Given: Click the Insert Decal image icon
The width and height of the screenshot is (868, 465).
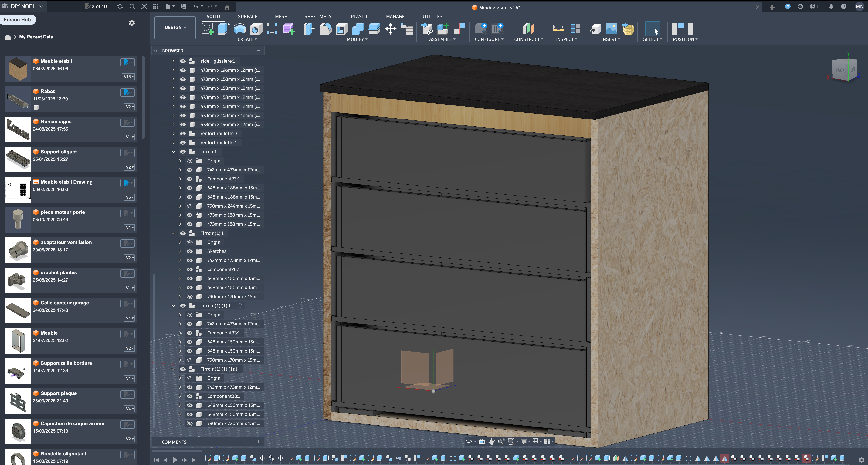Looking at the screenshot, I should [611, 29].
